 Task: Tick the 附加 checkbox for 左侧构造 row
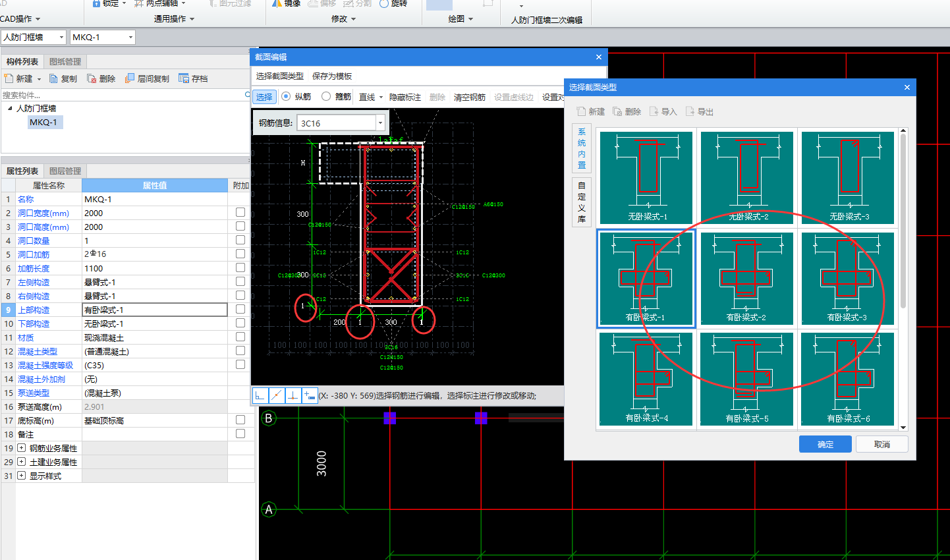(x=240, y=281)
